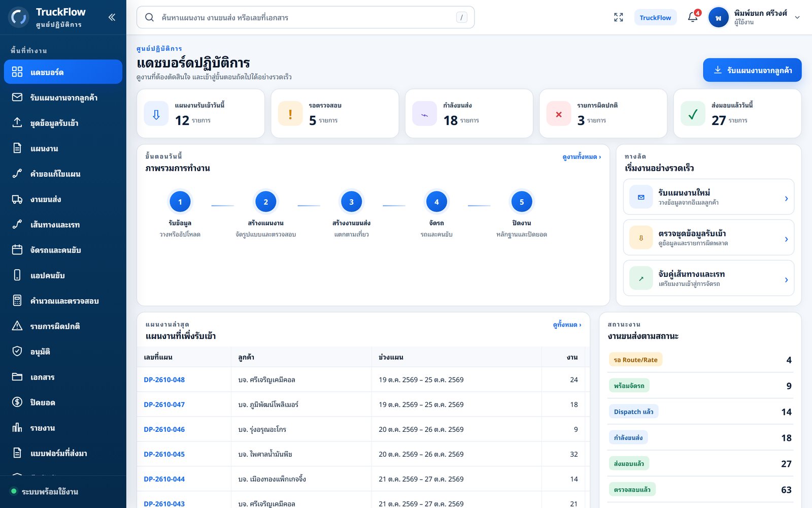Click calendar icon beside จัดรถและคนขับ
The width and height of the screenshot is (812, 508).
coord(17,249)
